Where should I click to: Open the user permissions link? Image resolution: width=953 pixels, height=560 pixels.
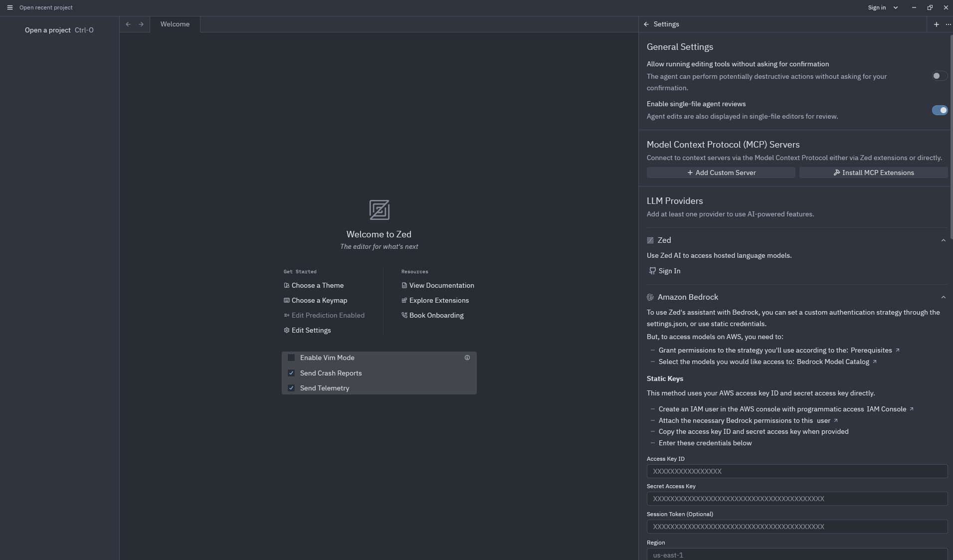coord(827,420)
